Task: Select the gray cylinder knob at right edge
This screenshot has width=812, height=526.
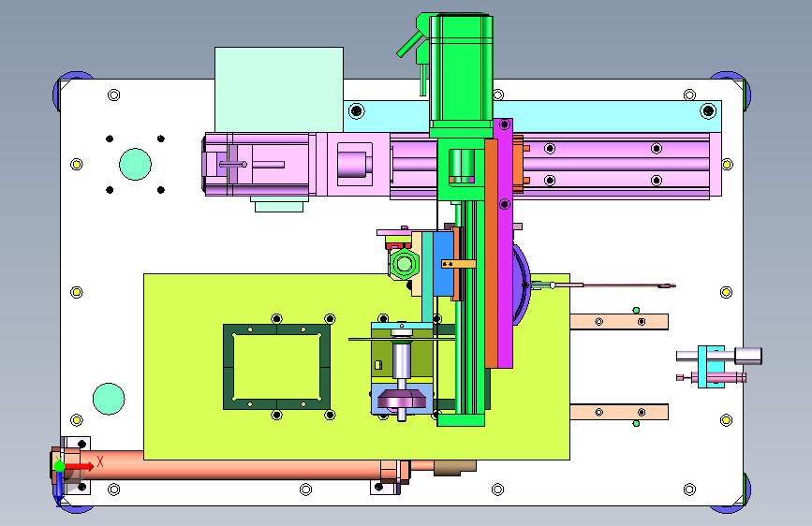Action: 748,356
